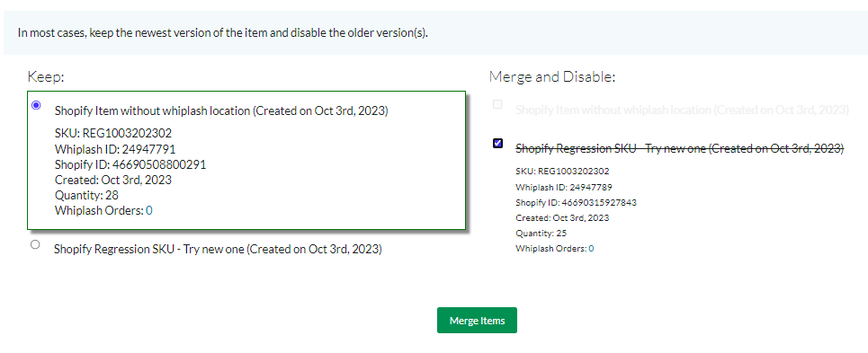Click the 'Shopify Item without whiplash location' label under Keep
Viewport: 868px width, 353px height.
(x=221, y=111)
